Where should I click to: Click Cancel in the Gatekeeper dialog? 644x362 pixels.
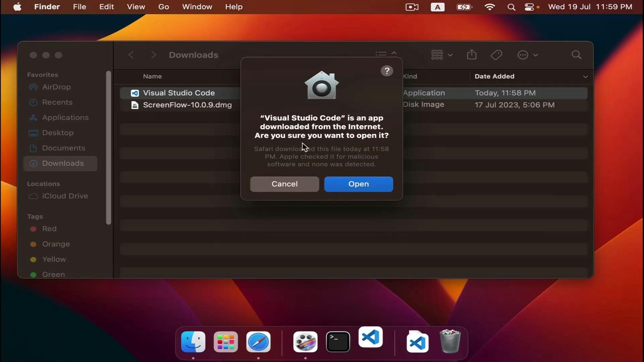[284, 184]
